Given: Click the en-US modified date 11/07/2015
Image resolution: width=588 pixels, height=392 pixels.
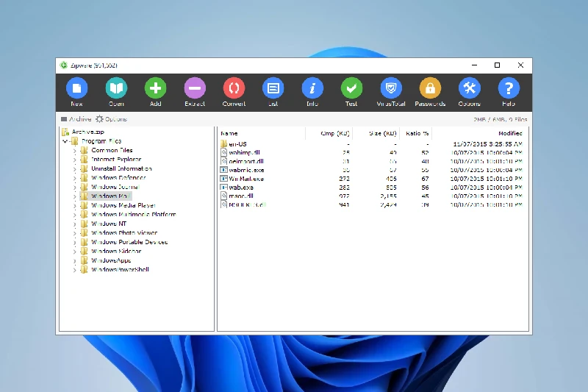Looking at the screenshot, I should 488,144.
